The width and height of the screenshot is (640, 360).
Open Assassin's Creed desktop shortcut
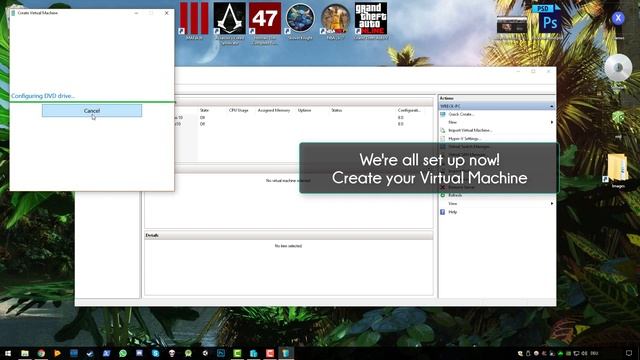[x=229, y=22]
